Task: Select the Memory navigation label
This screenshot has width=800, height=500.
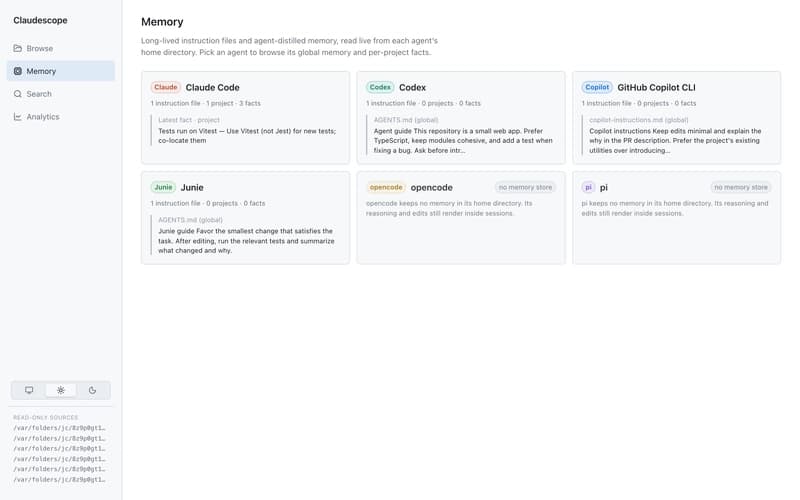Action: pos(41,71)
